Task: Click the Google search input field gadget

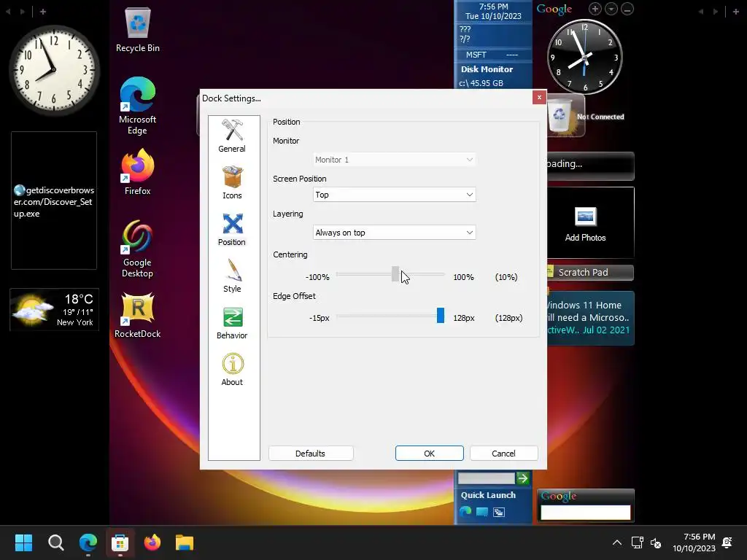Action: coord(586,513)
